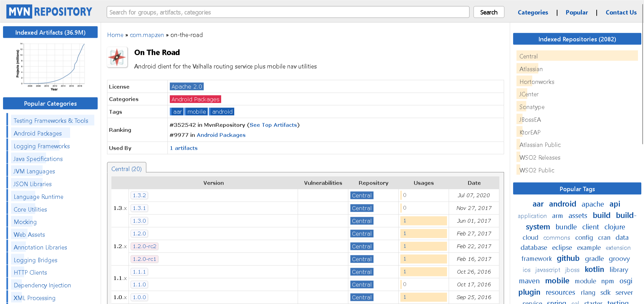The width and height of the screenshot is (644, 304).
Task: Open Language Runtime category
Action: [x=39, y=197]
